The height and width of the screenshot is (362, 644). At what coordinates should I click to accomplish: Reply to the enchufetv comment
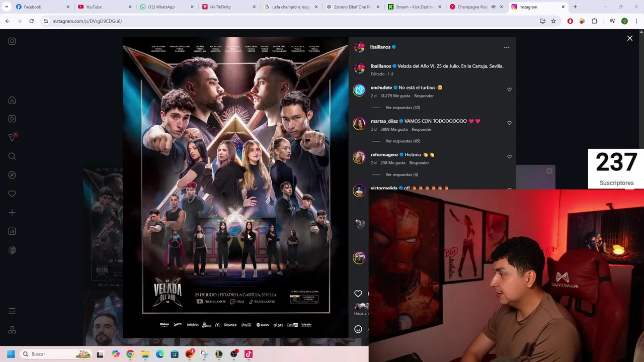coord(424,96)
